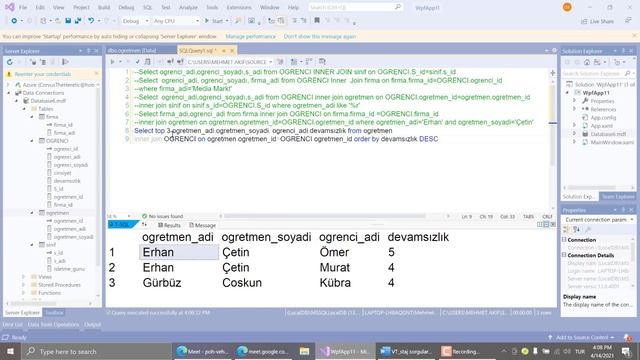
Task: Expand the Views folder
Action: pos(24,277)
